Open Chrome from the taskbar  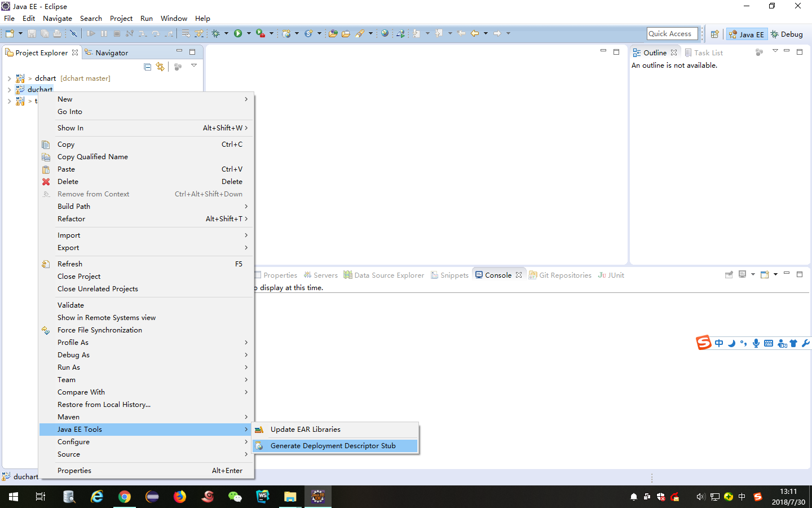(125, 497)
